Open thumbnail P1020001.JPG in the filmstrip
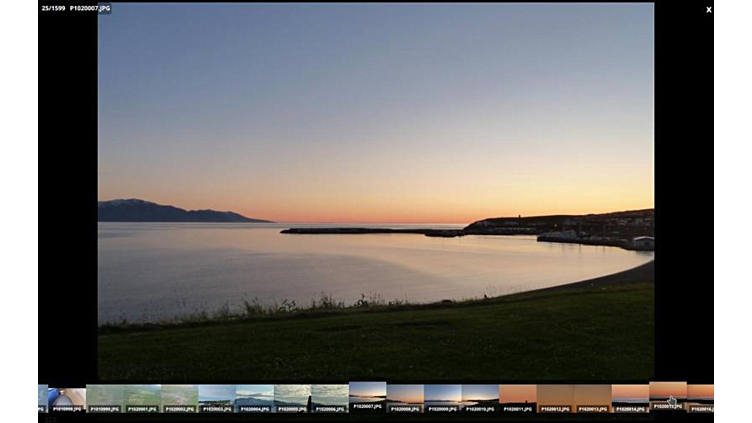This screenshot has width=752, height=423. tap(142, 398)
